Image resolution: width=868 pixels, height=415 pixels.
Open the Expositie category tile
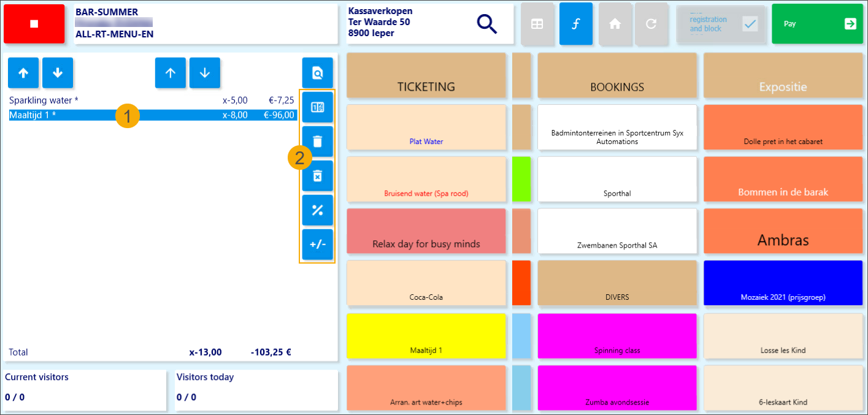click(x=783, y=75)
